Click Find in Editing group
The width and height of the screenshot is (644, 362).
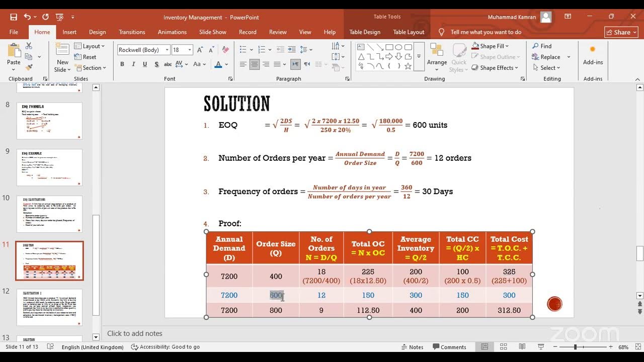click(x=542, y=46)
